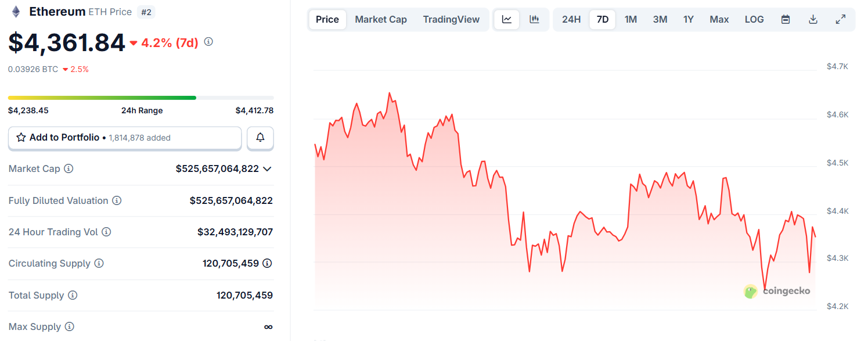This screenshot has height=341, width=868.
Task: Toggle the Add to Portfolio star
Action: click(22, 137)
